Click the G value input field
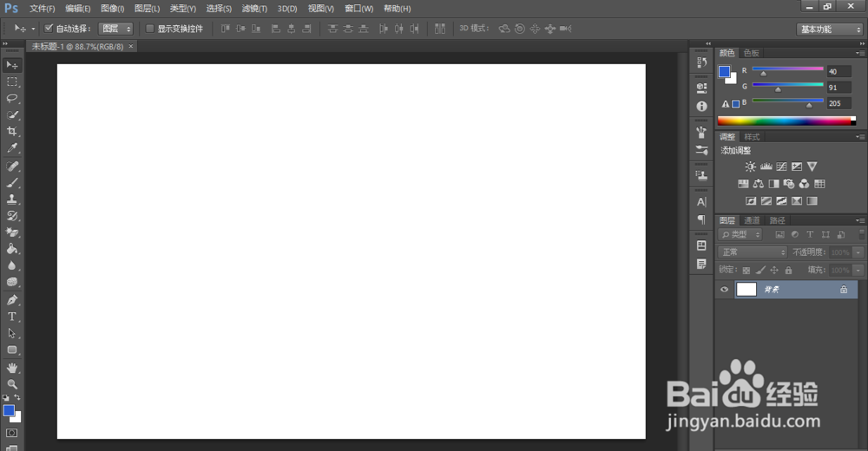The height and width of the screenshot is (451, 868). coord(838,88)
